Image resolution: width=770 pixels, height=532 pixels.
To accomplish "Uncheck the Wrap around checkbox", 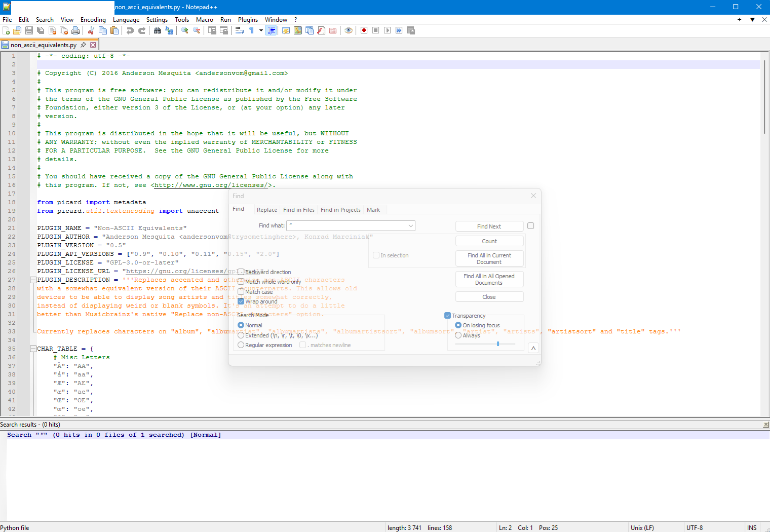I will [x=241, y=301].
